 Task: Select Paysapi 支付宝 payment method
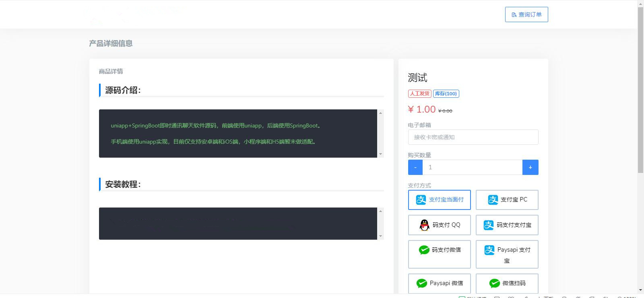[x=507, y=254]
